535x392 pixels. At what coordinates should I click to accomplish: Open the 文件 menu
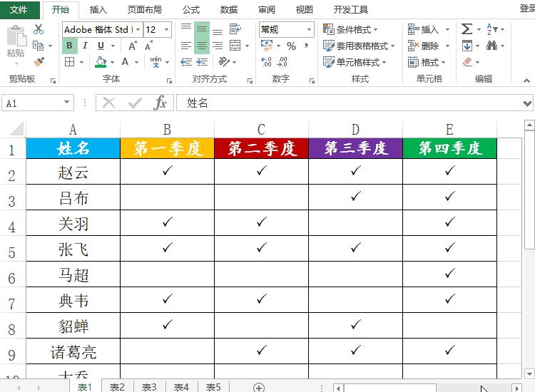(x=19, y=9)
